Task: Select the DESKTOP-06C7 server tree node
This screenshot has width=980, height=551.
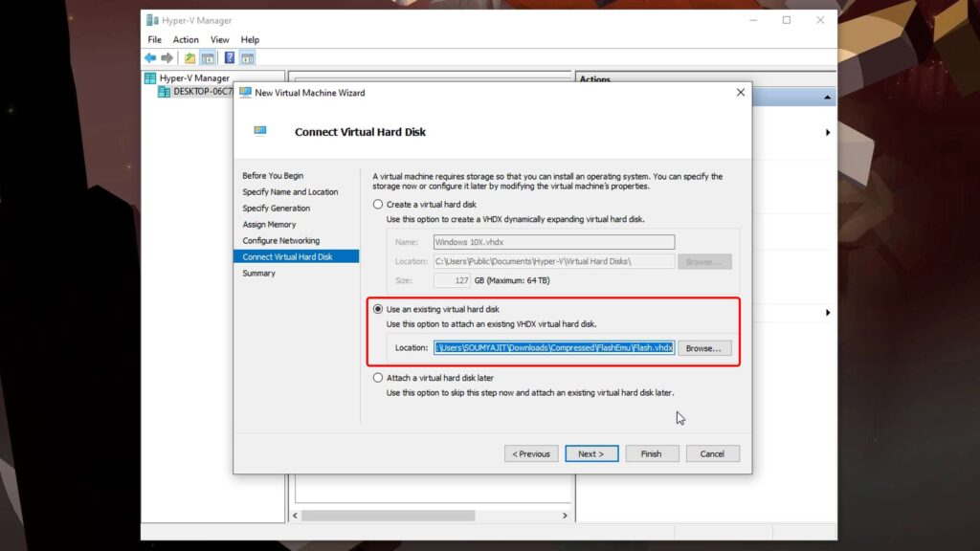Action: (x=203, y=91)
